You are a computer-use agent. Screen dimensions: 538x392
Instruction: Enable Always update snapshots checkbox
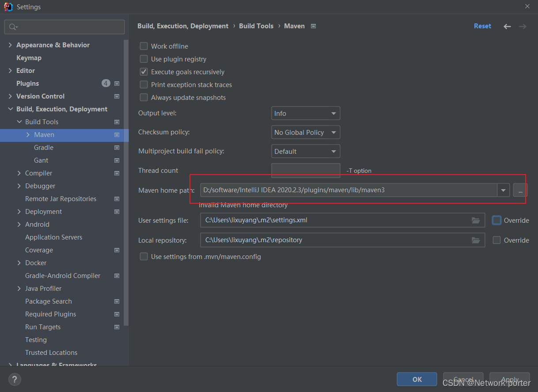pos(144,97)
